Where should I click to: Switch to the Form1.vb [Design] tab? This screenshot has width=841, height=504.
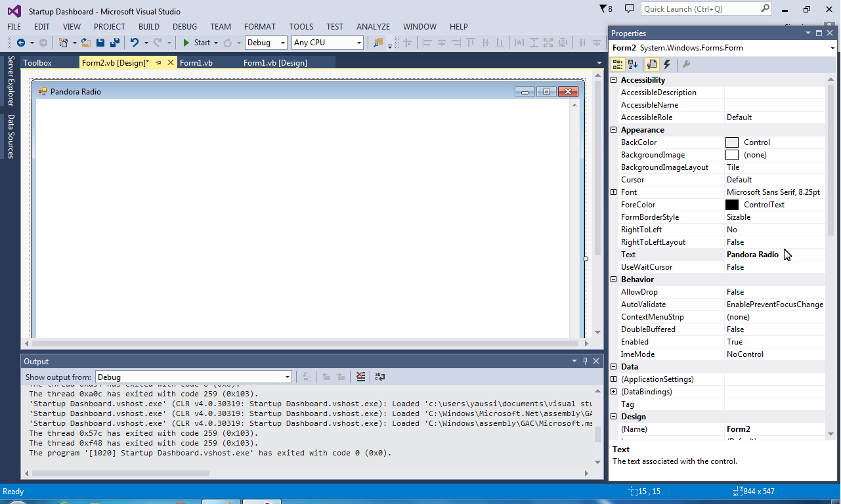pyautogui.click(x=275, y=62)
